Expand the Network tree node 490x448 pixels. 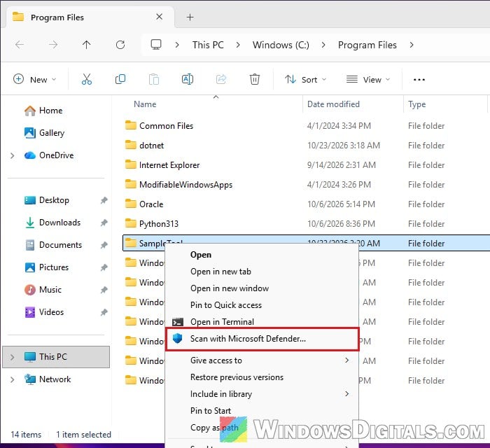pos(12,379)
